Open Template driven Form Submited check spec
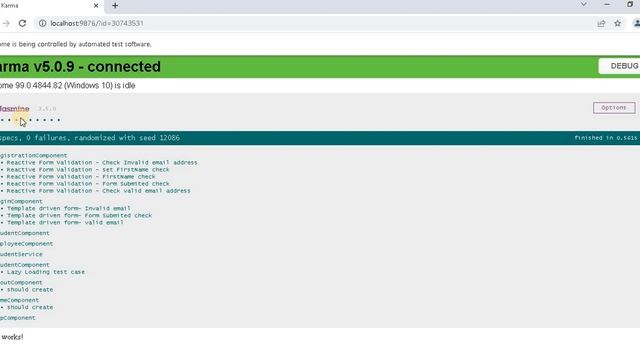The image size is (640, 360). pos(79,216)
